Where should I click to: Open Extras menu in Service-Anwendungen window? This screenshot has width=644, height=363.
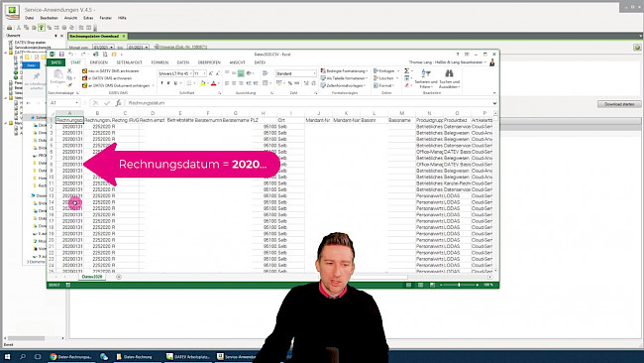coord(88,18)
